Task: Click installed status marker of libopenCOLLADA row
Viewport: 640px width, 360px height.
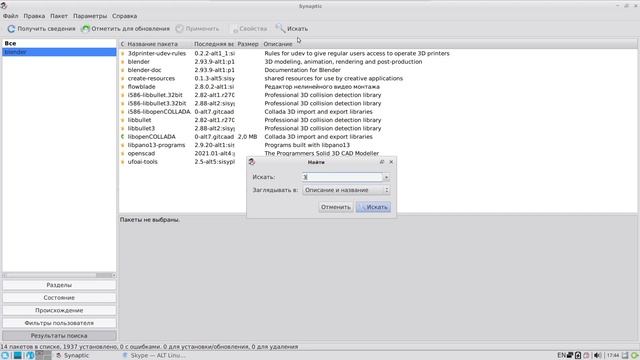Action: (x=122, y=137)
